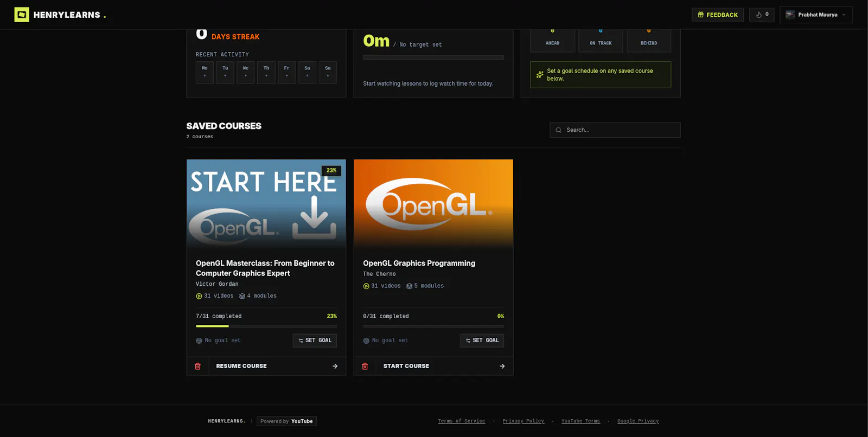Click the daily watch time progress bar
Image resolution: width=868 pixels, height=437 pixels.
[x=433, y=57]
